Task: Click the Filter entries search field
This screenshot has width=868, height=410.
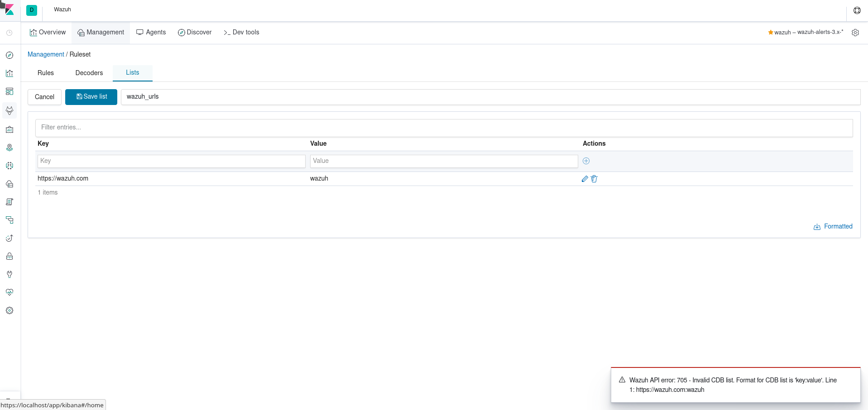Action: click(181, 128)
